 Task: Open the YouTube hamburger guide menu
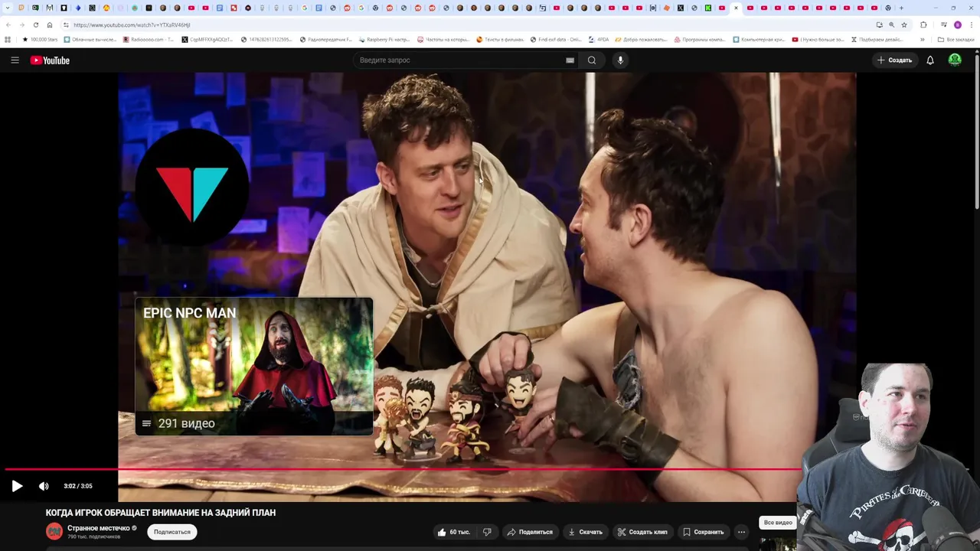click(x=15, y=60)
